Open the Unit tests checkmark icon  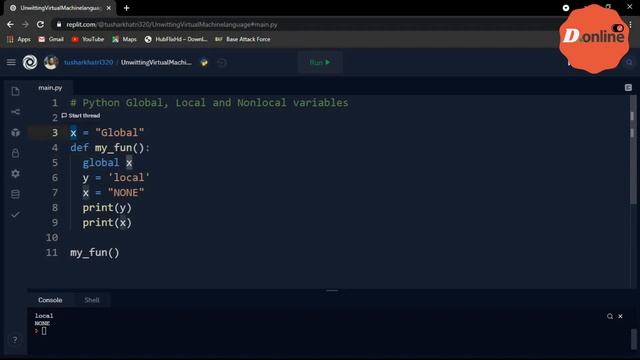coord(16,215)
